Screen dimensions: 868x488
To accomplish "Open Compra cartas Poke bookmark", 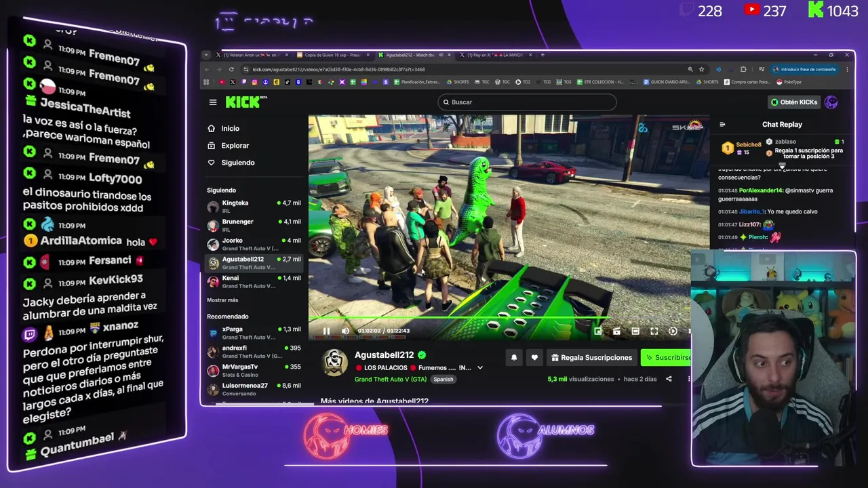I will click(x=747, y=82).
